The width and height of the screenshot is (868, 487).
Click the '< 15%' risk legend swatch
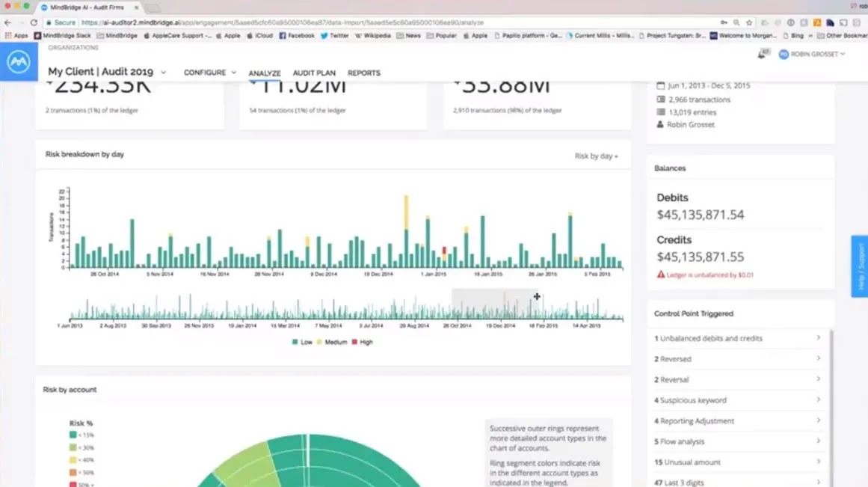point(73,435)
